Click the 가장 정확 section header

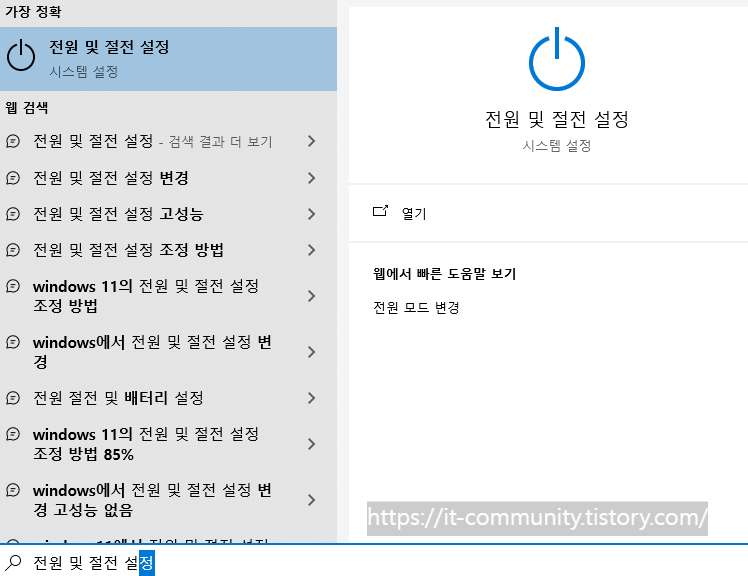pos(33,11)
